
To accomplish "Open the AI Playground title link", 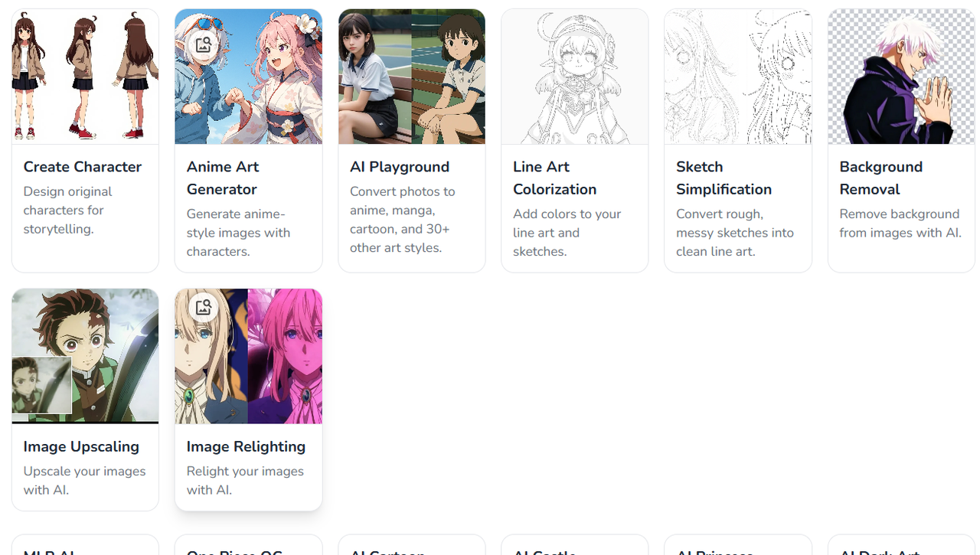I will pos(400,167).
